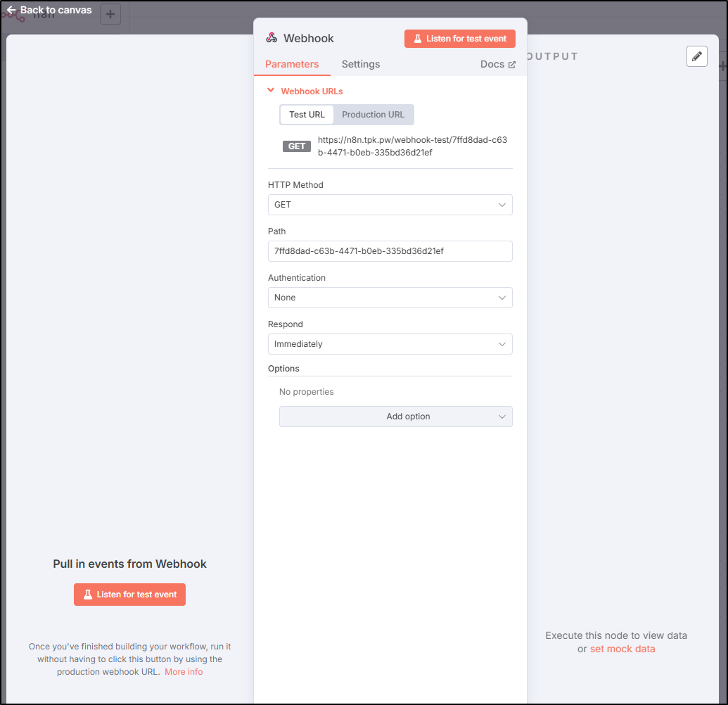Click the back arrow to return to canvas
The width and height of the screenshot is (728, 705).
pyautogui.click(x=11, y=11)
